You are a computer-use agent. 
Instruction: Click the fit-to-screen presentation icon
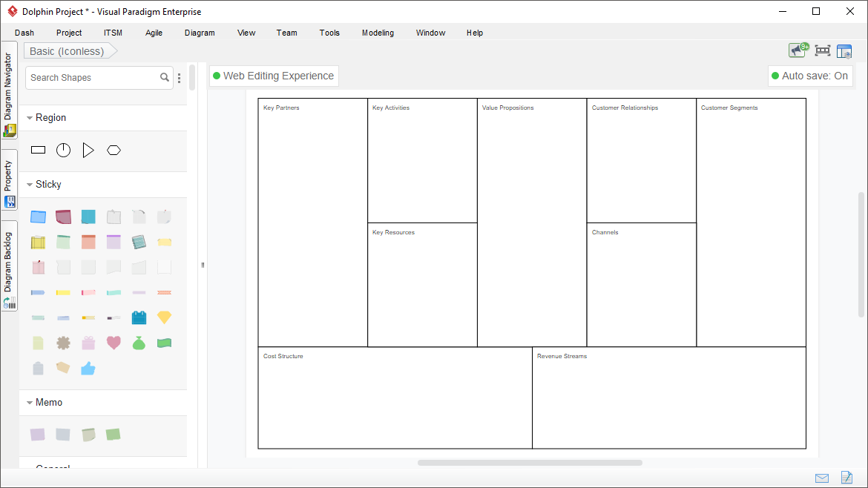823,51
